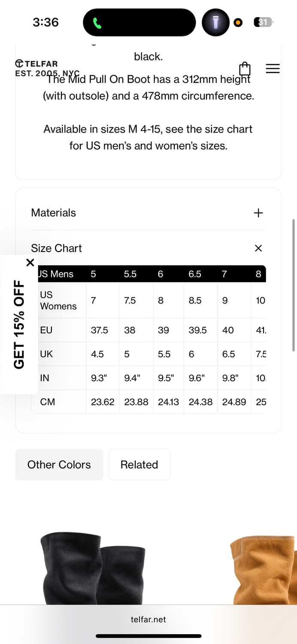Dismiss the GET 15% OFF banner
This screenshot has height=644, width=297.
pos(30,262)
